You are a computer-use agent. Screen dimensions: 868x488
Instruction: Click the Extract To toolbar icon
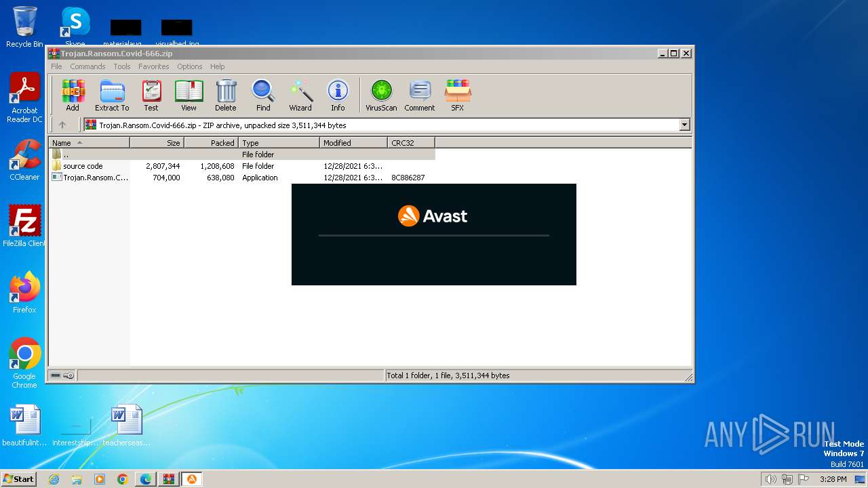coord(112,95)
